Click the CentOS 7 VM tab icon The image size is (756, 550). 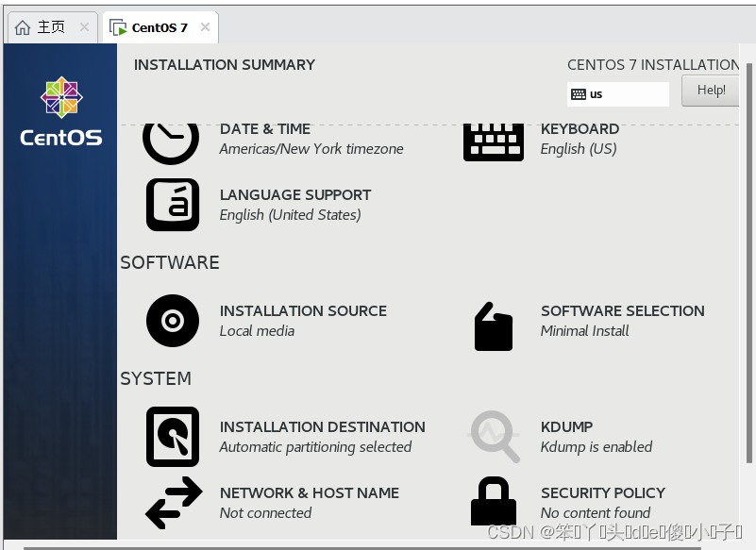118,27
